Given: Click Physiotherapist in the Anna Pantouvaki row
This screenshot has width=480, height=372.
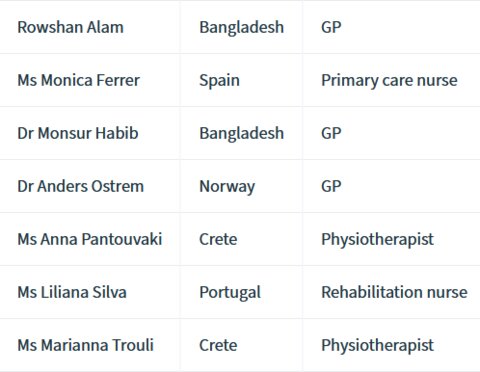Looking at the screenshot, I should [x=377, y=240].
